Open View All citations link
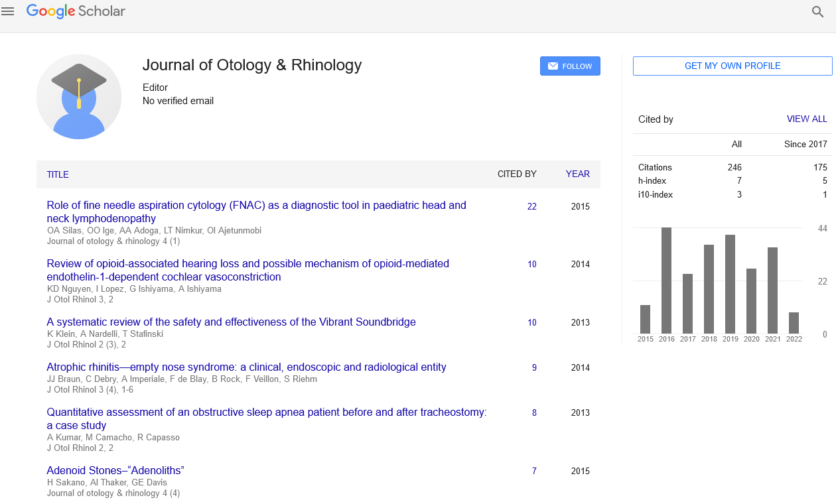836x504 pixels. [x=807, y=119]
